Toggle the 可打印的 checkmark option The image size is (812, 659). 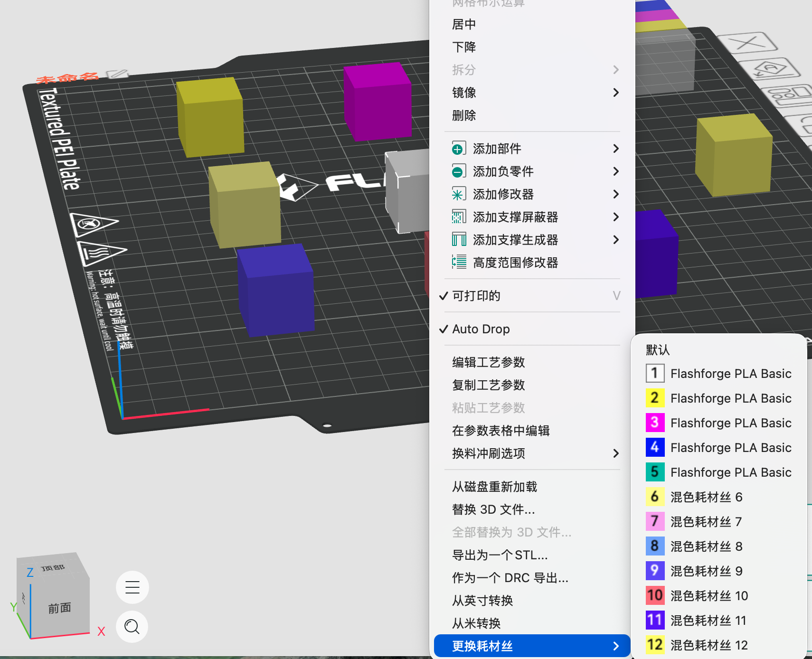click(532, 296)
